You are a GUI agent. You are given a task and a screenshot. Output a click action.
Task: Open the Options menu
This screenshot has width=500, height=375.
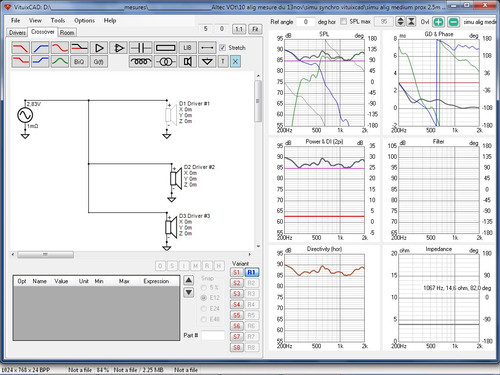pyautogui.click(x=84, y=20)
